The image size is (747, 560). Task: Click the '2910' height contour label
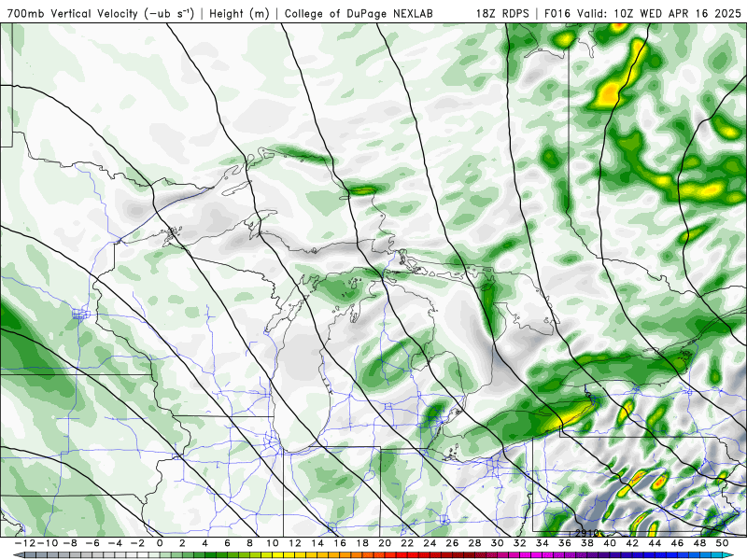pos(586,533)
